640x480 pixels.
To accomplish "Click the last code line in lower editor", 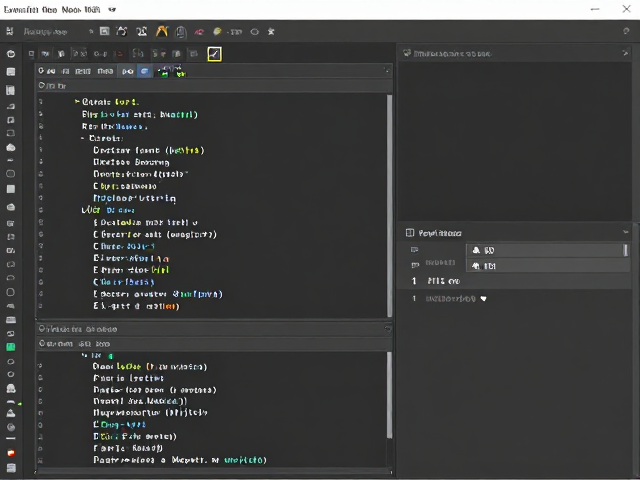I will [180, 460].
